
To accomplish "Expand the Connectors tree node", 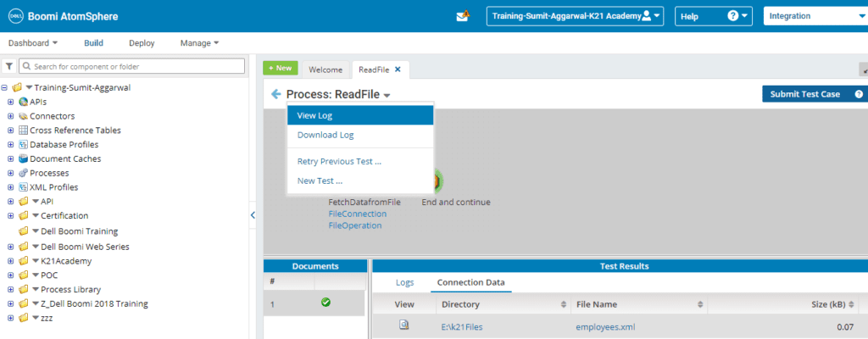I will pos(10,116).
